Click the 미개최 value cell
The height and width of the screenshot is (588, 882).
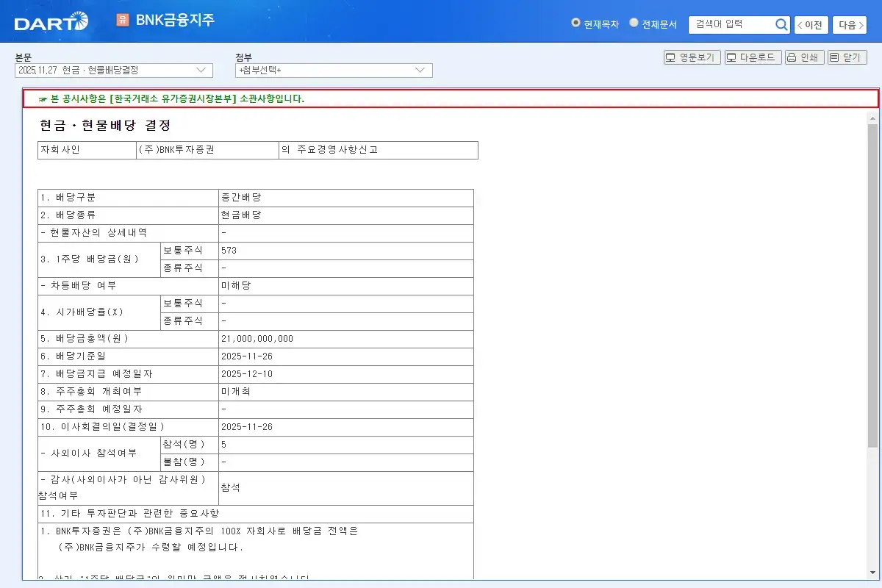click(x=345, y=392)
